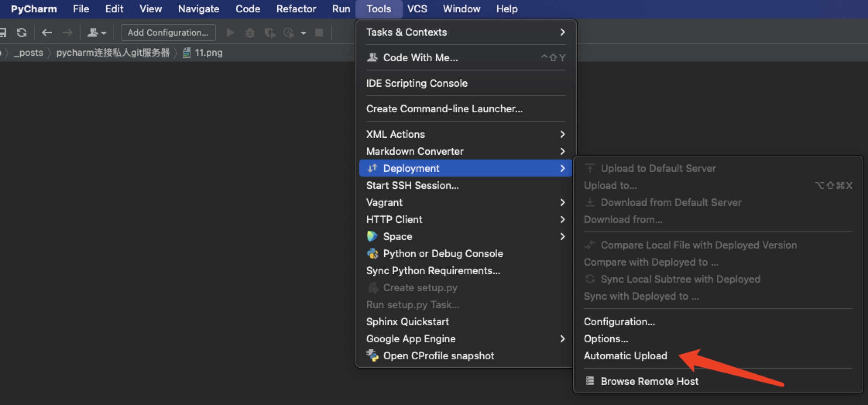Click the Back navigation arrow icon
The height and width of the screenshot is (405, 868).
coord(47,33)
